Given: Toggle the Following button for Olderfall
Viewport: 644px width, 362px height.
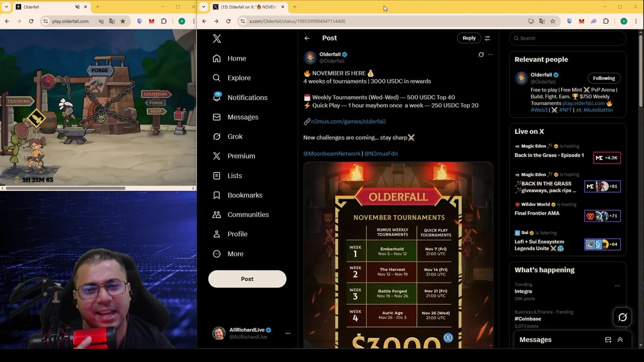Looking at the screenshot, I should pyautogui.click(x=604, y=78).
